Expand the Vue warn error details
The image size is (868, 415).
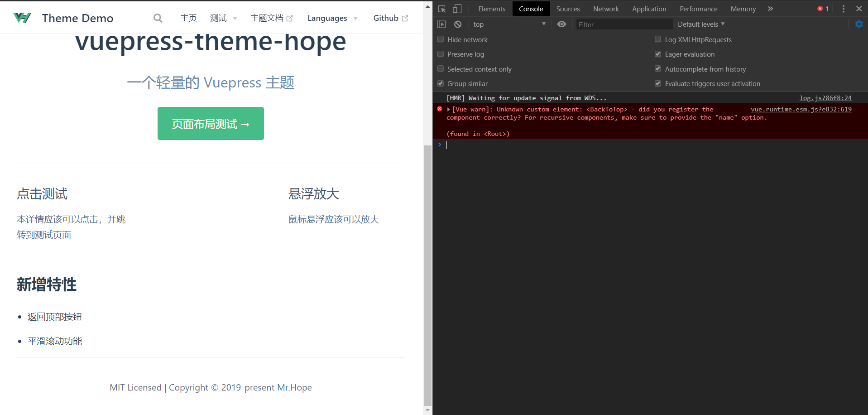pyautogui.click(x=448, y=109)
